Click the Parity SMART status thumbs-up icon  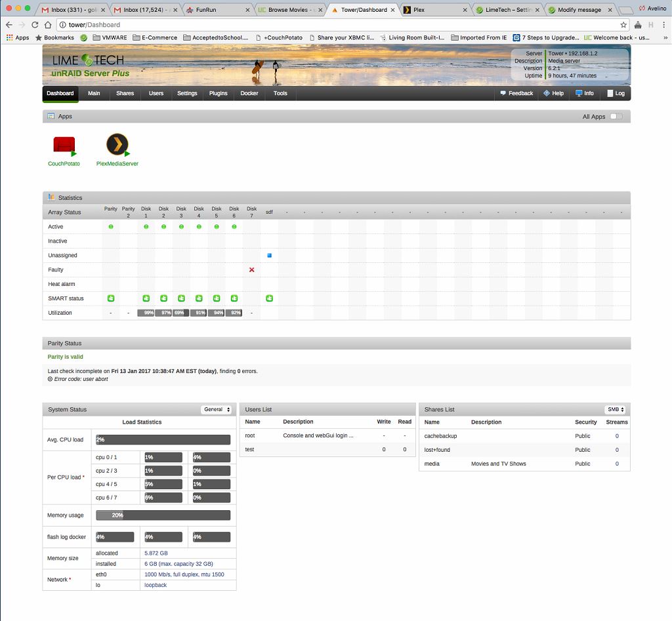click(x=110, y=298)
